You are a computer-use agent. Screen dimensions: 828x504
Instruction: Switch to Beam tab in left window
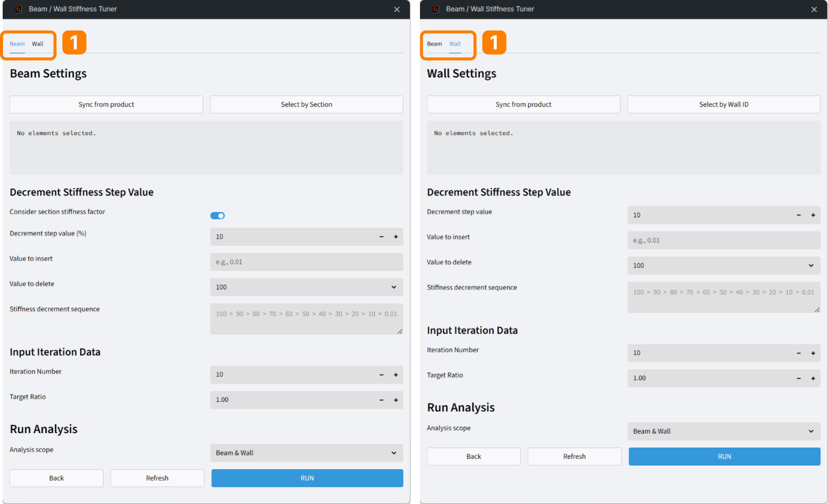pos(17,44)
